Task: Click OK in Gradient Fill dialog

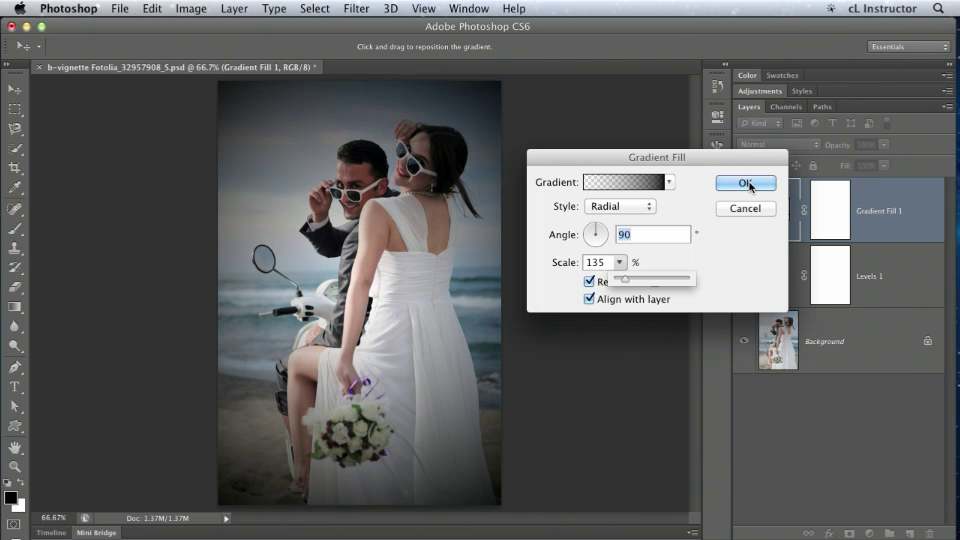Action: click(x=746, y=183)
